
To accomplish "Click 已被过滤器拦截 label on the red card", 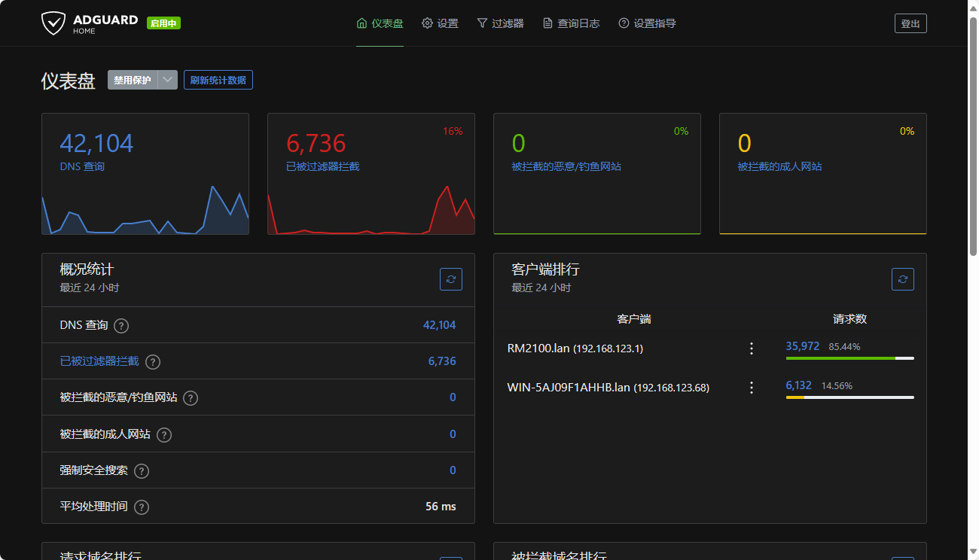I will pyautogui.click(x=323, y=166).
